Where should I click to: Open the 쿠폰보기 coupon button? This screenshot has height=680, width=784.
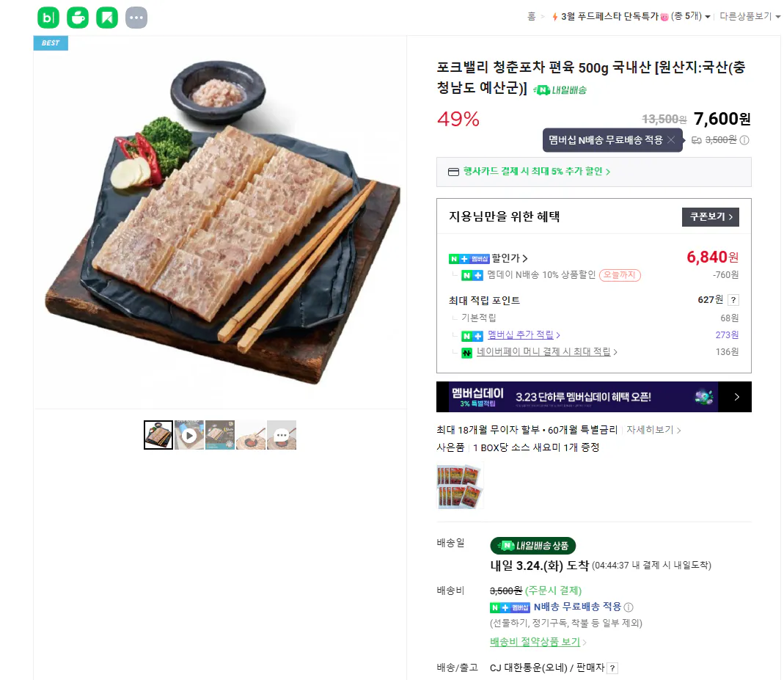pos(710,217)
